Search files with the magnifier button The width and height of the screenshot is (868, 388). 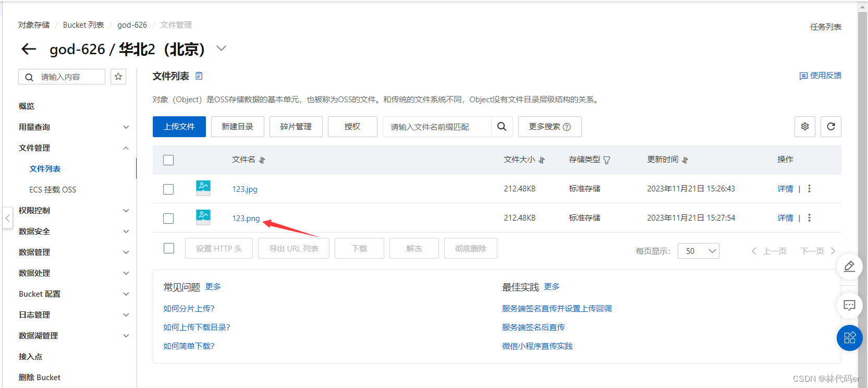pyautogui.click(x=502, y=127)
